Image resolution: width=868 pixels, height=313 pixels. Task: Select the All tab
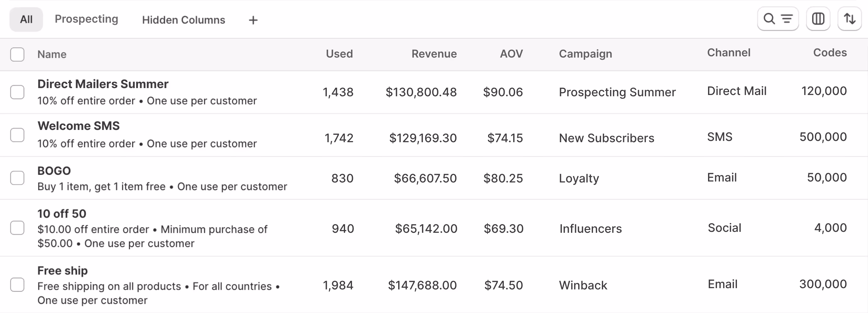coord(26,19)
